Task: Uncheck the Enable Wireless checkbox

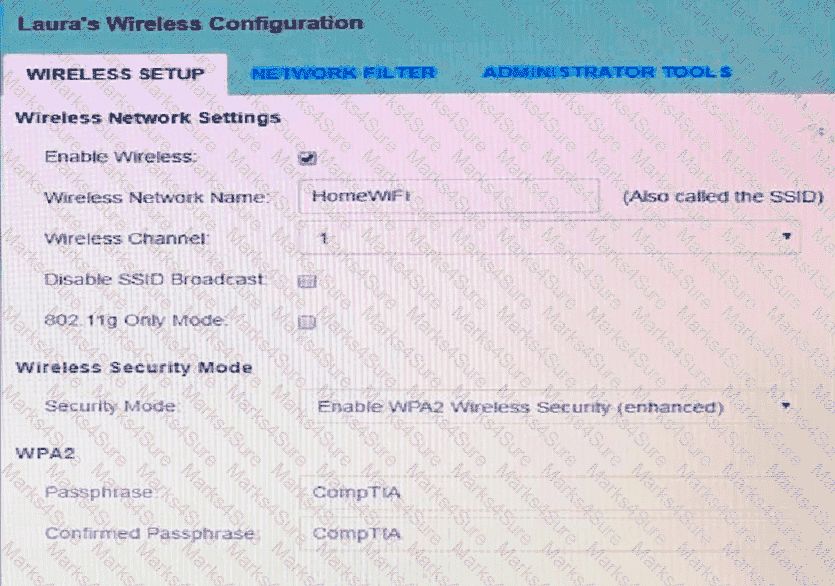Action: [x=308, y=157]
